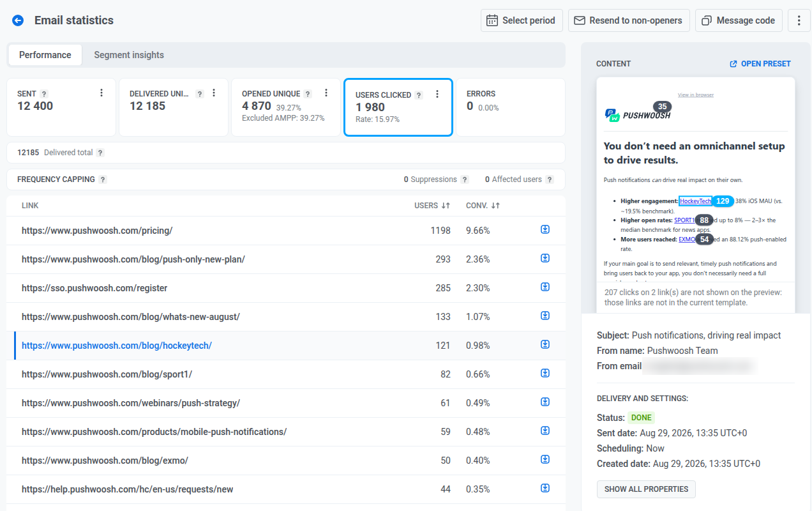The height and width of the screenshot is (511, 812).
Task: Open the Select period calendar button
Action: click(x=522, y=20)
